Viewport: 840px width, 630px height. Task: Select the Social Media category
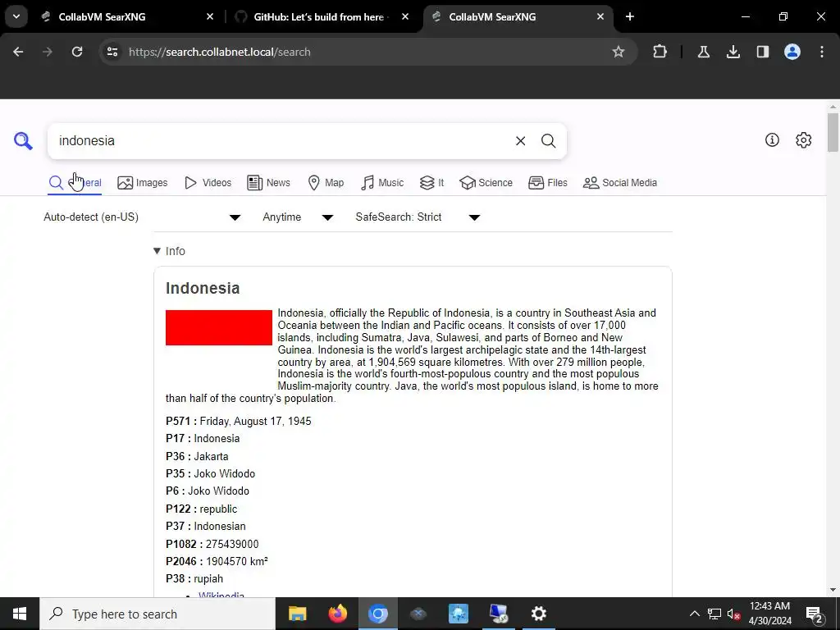point(620,183)
